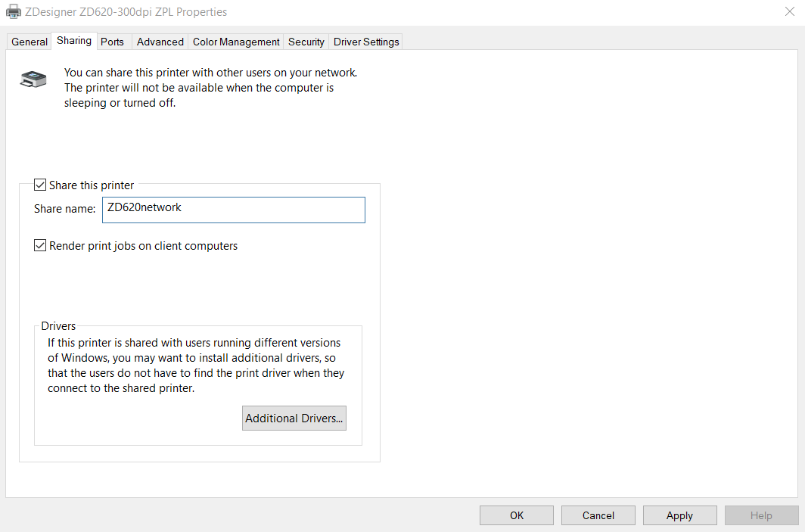Click the Help button
Screen dimensions: 805x532
coord(761,515)
